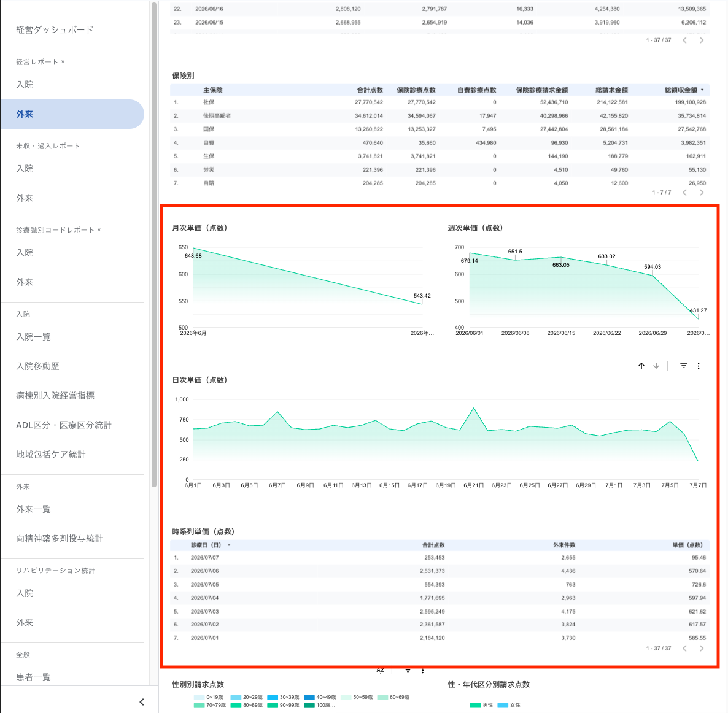
Task: Open 経営ダッシュボード in the sidebar
Action: tap(55, 29)
